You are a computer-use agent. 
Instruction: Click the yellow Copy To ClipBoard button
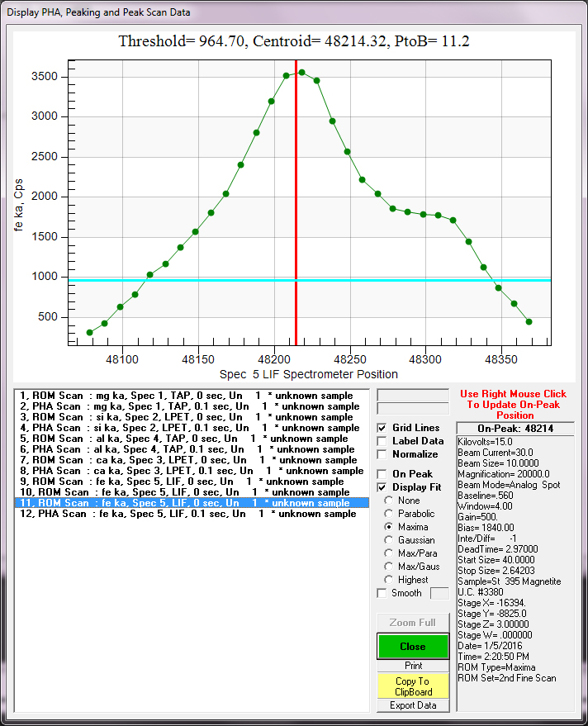pyautogui.click(x=413, y=686)
